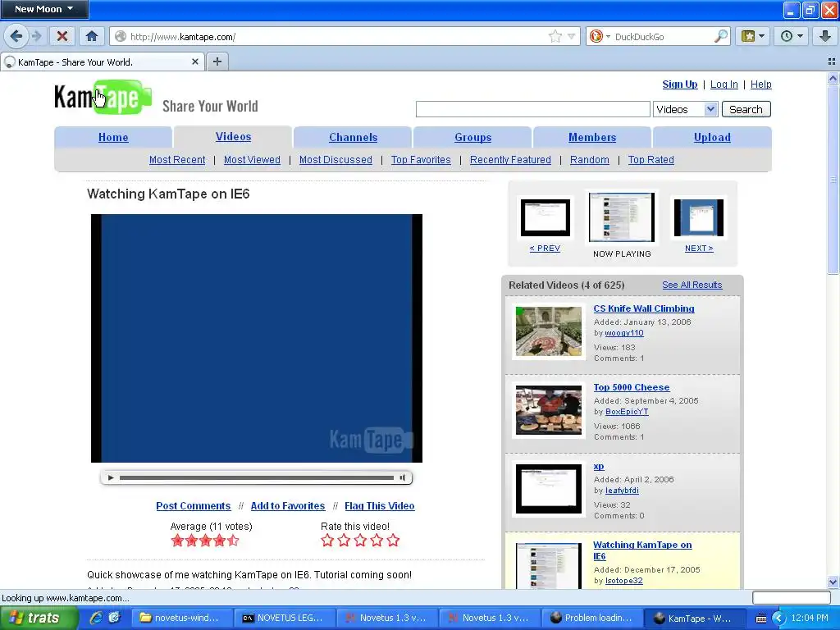The image size is (840, 630).
Task: Open the xp video title link
Action: 599,466
